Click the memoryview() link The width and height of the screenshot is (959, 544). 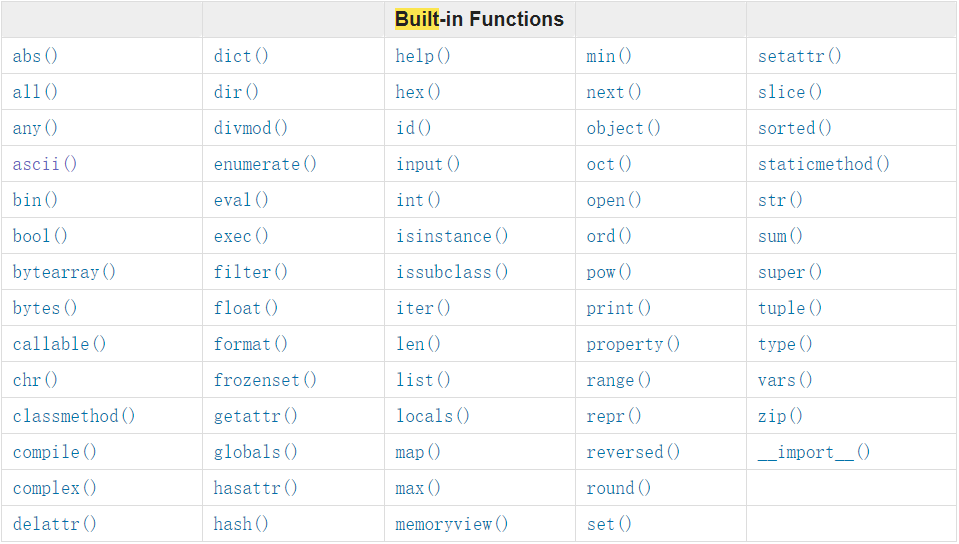click(452, 524)
